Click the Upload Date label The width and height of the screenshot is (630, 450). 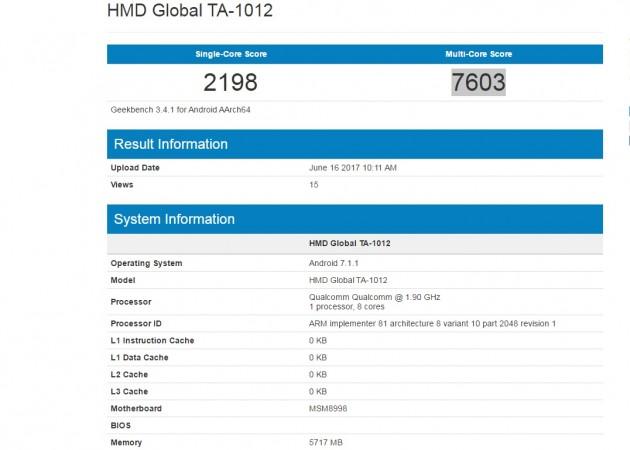tap(135, 168)
